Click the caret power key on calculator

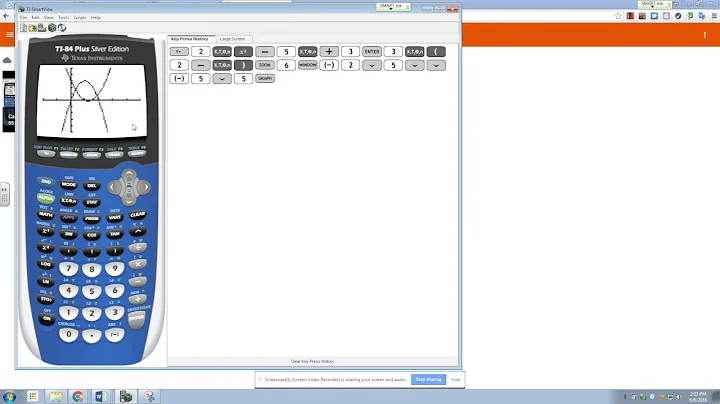point(138,232)
